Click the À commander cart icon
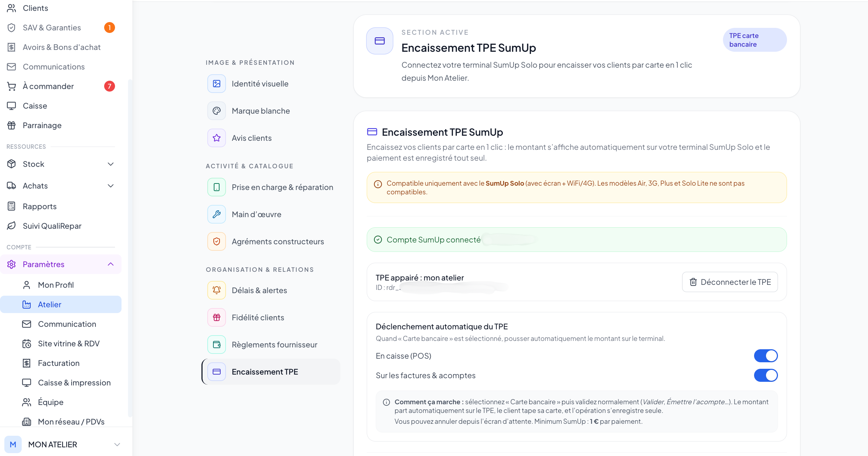The height and width of the screenshot is (456, 868). [12, 86]
